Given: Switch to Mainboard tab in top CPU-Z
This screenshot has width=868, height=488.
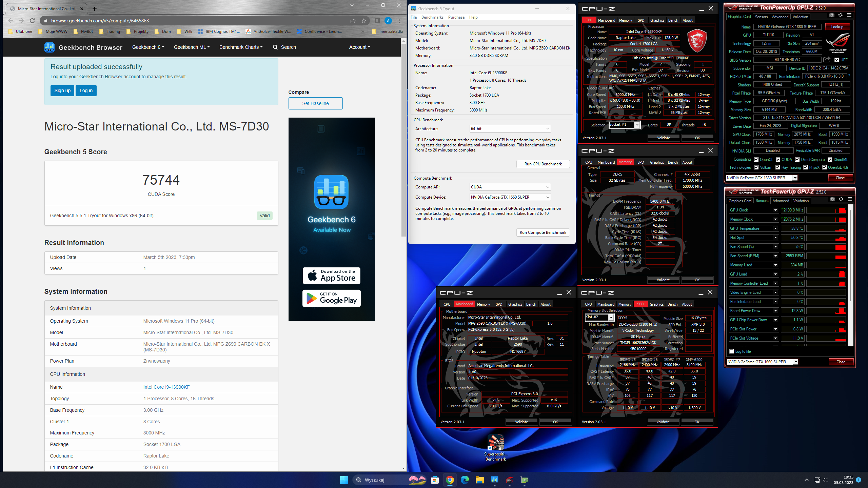Looking at the screenshot, I should [606, 20].
